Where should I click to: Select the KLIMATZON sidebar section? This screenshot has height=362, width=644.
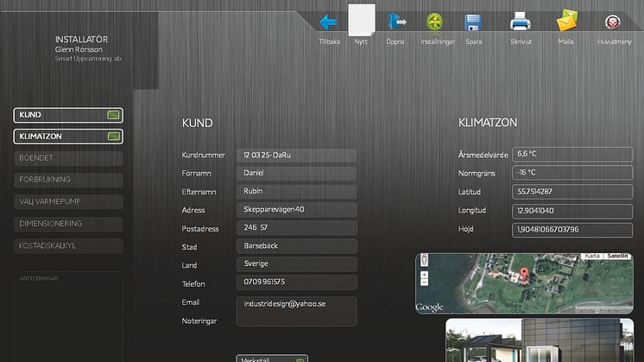coord(68,137)
